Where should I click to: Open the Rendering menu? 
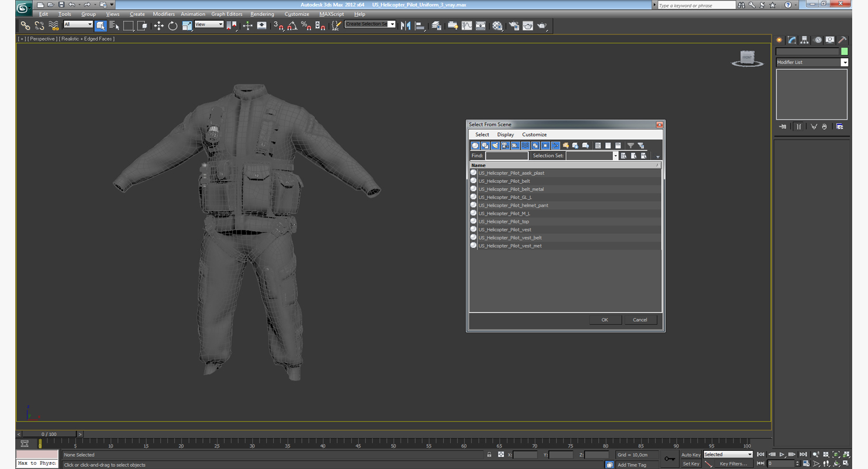pos(262,14)
